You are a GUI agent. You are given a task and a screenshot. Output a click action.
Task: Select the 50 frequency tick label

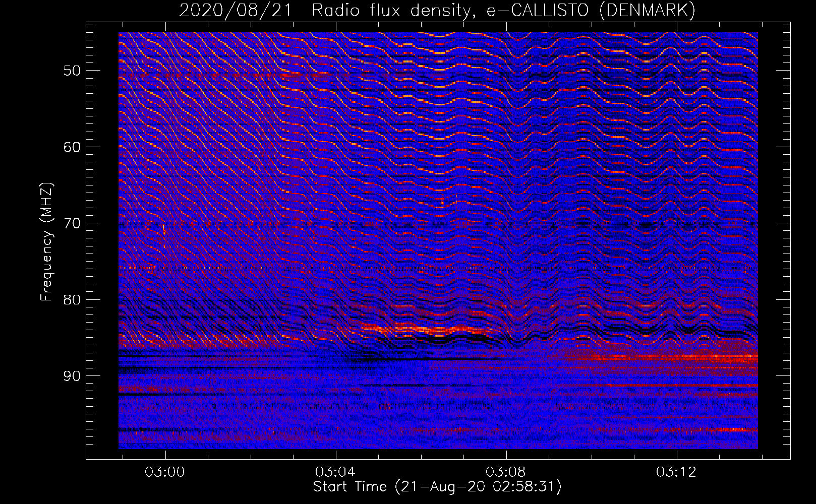(72, 71)
